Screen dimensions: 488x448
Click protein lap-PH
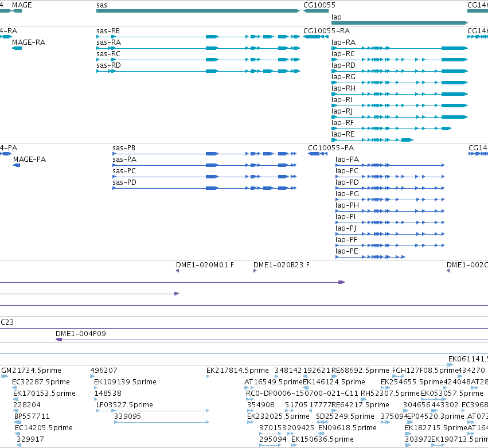pyautogui.click(x=390, y=211)
